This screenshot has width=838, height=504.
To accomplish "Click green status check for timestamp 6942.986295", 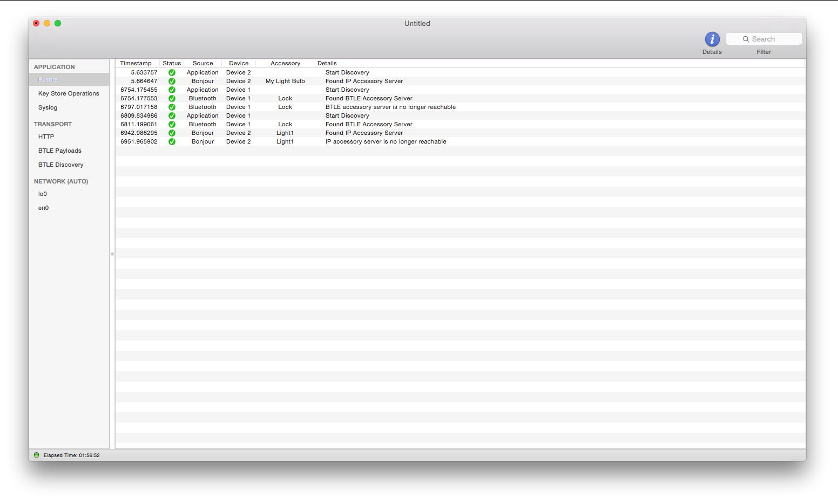I will (172, 133).
